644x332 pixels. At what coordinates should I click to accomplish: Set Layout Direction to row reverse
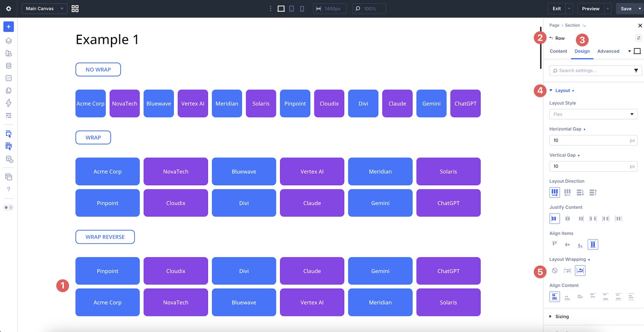click(x=567, y=193)
